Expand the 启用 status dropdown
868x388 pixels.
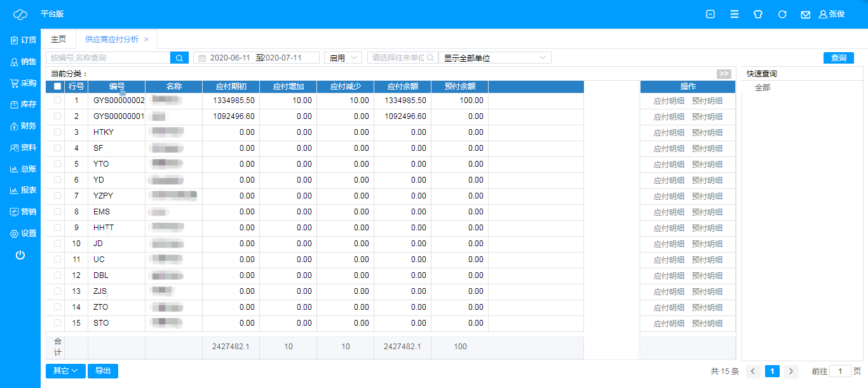click(x=342, y=58)
